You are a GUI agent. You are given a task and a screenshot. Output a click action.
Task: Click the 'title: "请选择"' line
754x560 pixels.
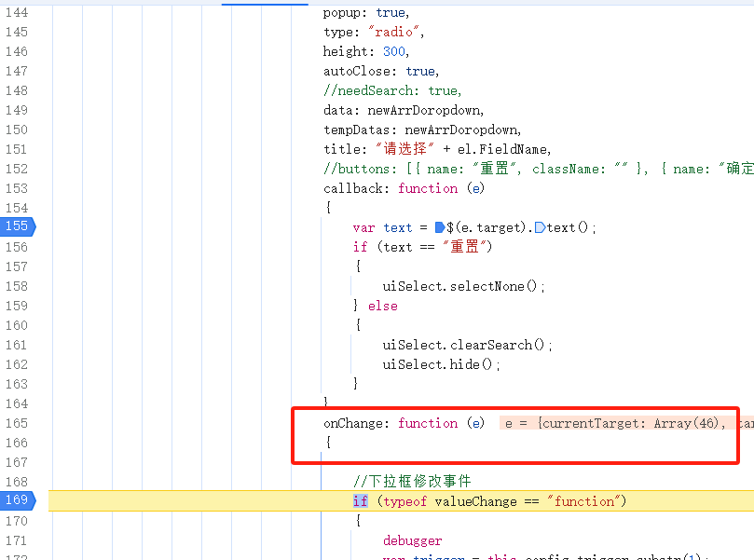click(378, 149)
